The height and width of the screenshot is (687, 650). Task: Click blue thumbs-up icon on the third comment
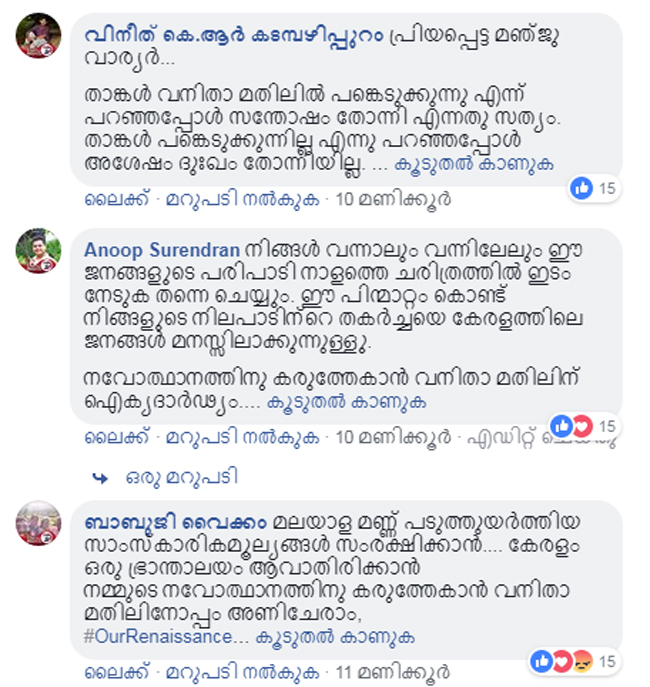pos(542,662)
